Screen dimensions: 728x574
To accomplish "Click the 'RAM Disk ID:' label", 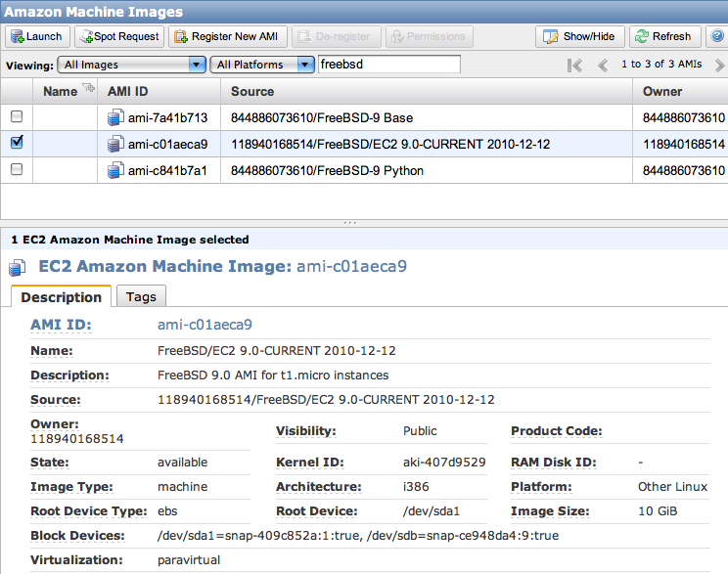I will pyautogui.click(x=554, y=463).
